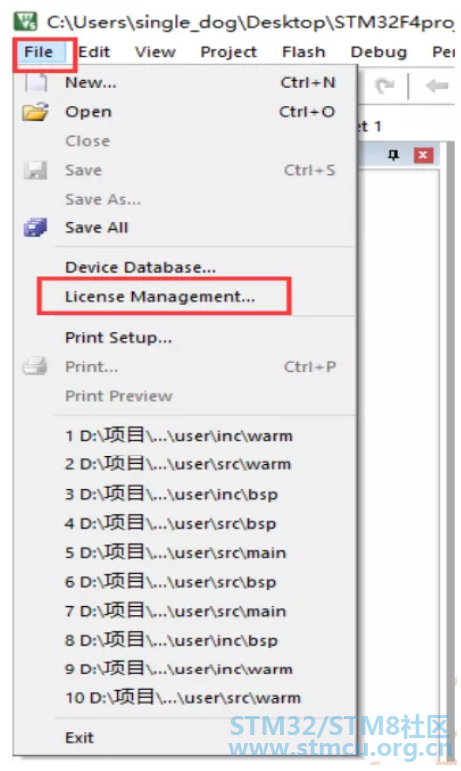Screen dimensions: 461x771
Task: Click the Keil uVision title bar icon
Action: 26,21
